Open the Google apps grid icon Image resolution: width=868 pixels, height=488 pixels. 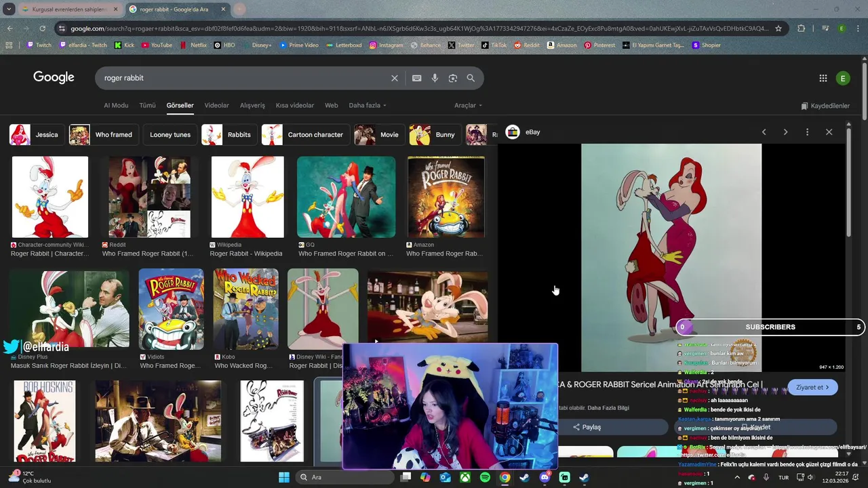point(823,78)
